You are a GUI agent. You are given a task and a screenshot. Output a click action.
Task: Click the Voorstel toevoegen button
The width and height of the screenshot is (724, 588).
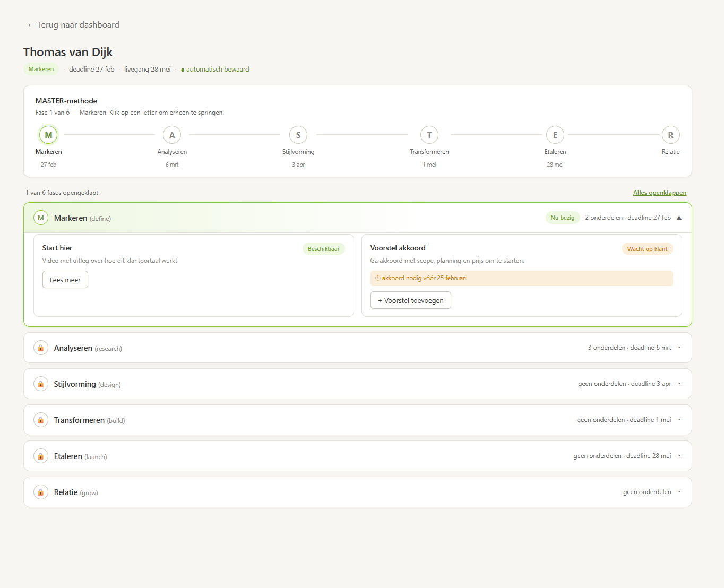coord(411,300)
